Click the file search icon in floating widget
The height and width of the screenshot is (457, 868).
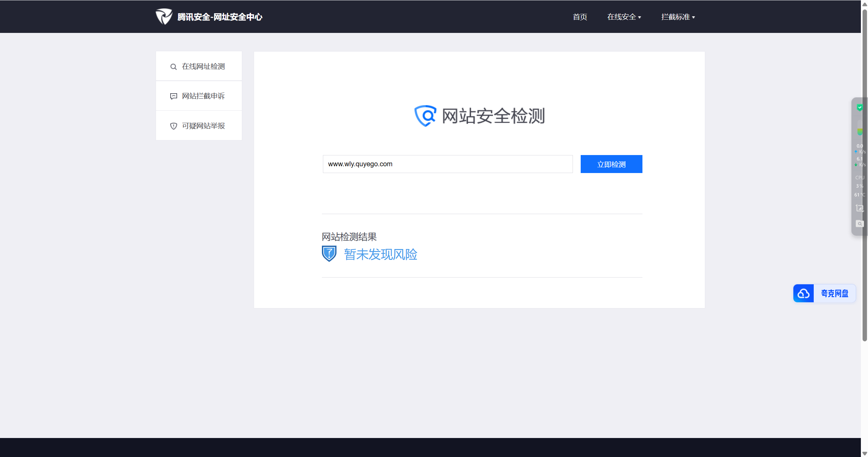[x=860, y=224]
